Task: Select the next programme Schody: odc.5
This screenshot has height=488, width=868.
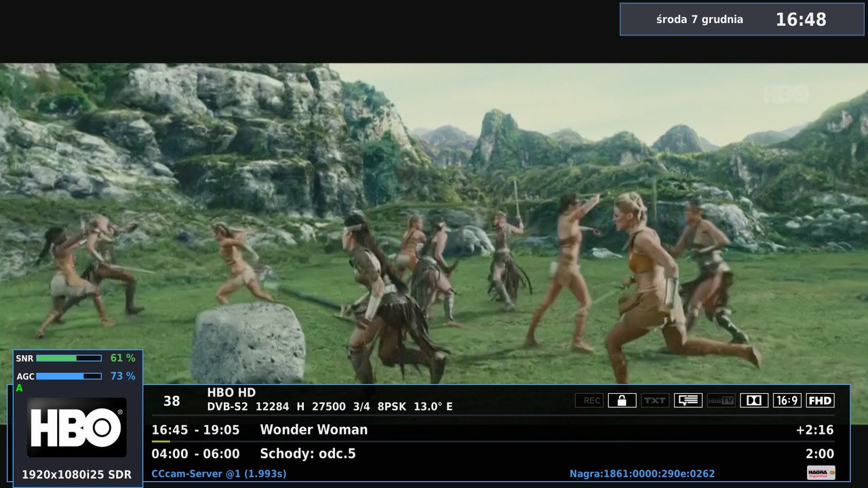Action: [x=308, y=454]
